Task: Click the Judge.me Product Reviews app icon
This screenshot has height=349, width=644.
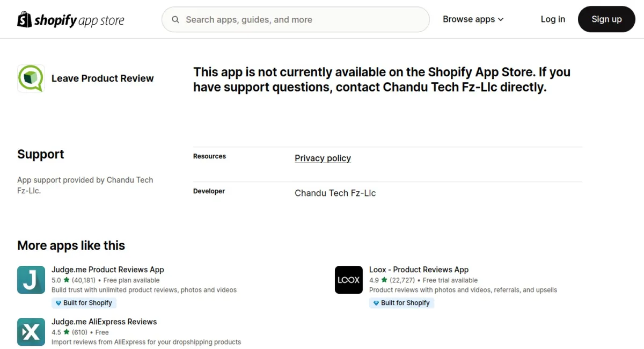Action: pos(31,280)
